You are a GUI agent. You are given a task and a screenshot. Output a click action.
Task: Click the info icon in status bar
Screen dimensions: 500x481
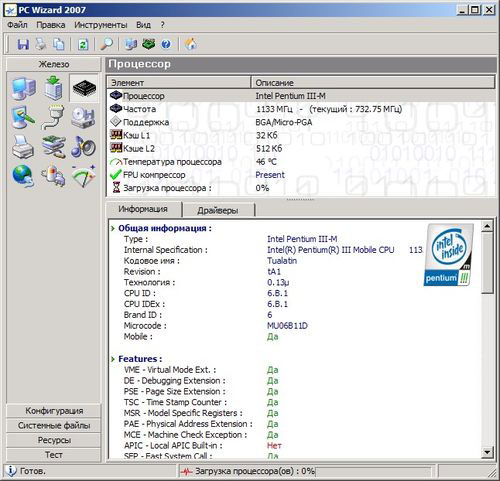click(11, 471)
